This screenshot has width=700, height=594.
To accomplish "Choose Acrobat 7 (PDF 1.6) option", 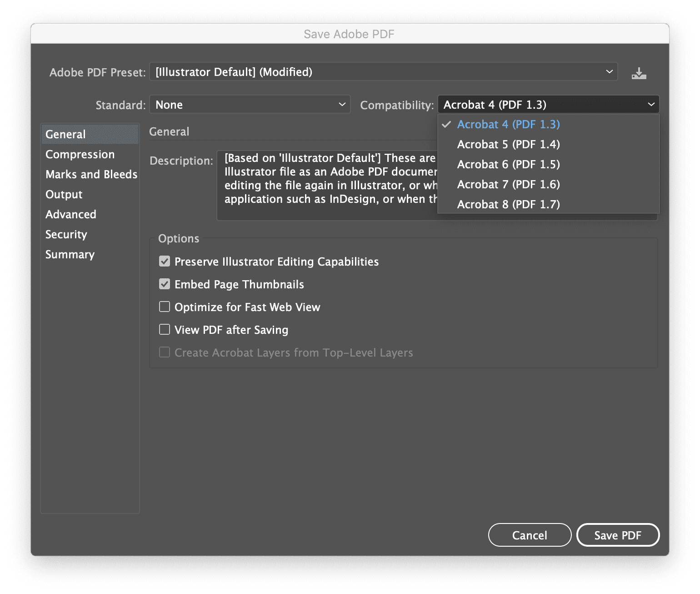I will 548,184.
